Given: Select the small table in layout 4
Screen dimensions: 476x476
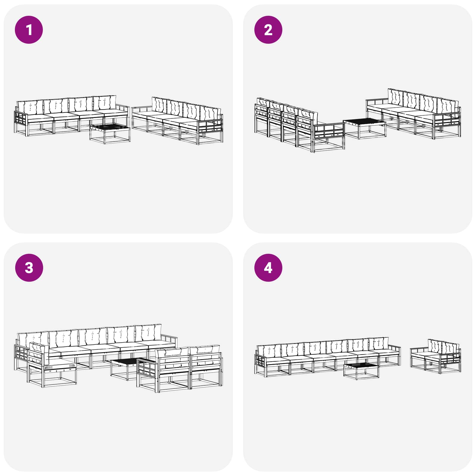Looking at the screenshot, I should [361, 371].
